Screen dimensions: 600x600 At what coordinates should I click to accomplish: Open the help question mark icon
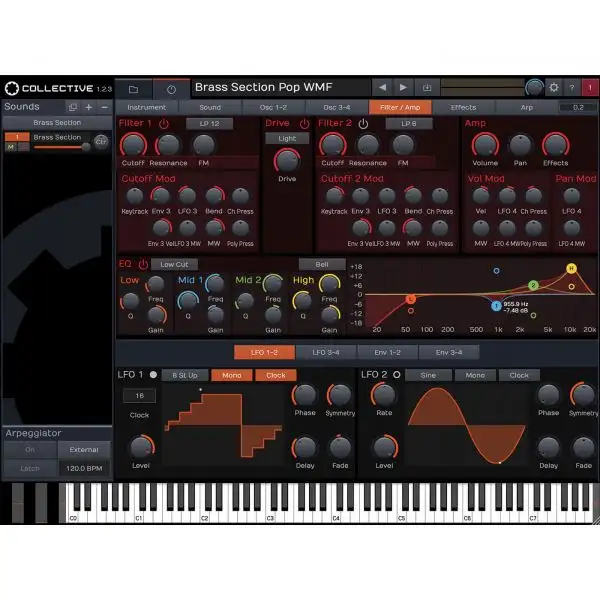(572, 88)
